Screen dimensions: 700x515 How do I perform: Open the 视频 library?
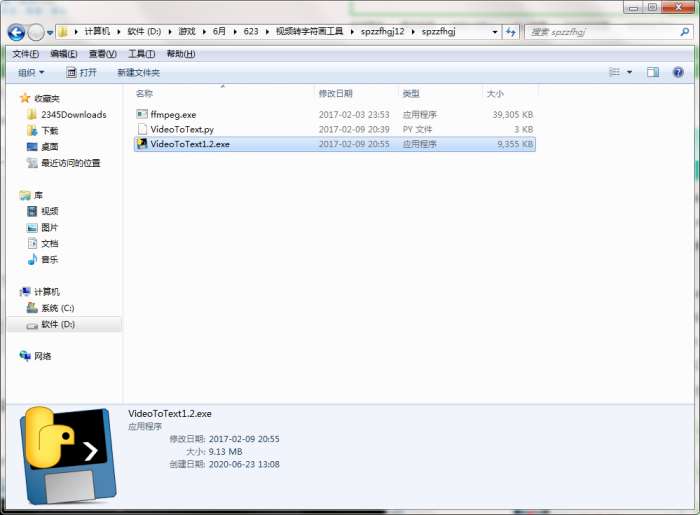point(50,211)
